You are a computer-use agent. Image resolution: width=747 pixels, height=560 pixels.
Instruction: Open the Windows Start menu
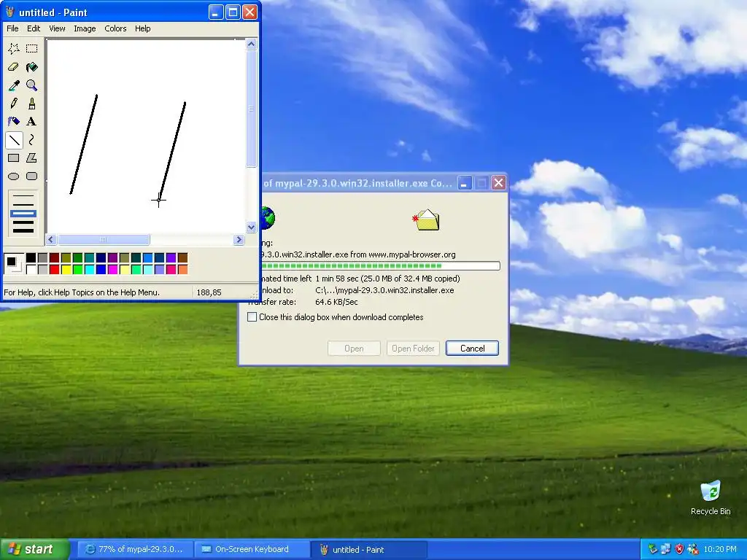point(34,550)
